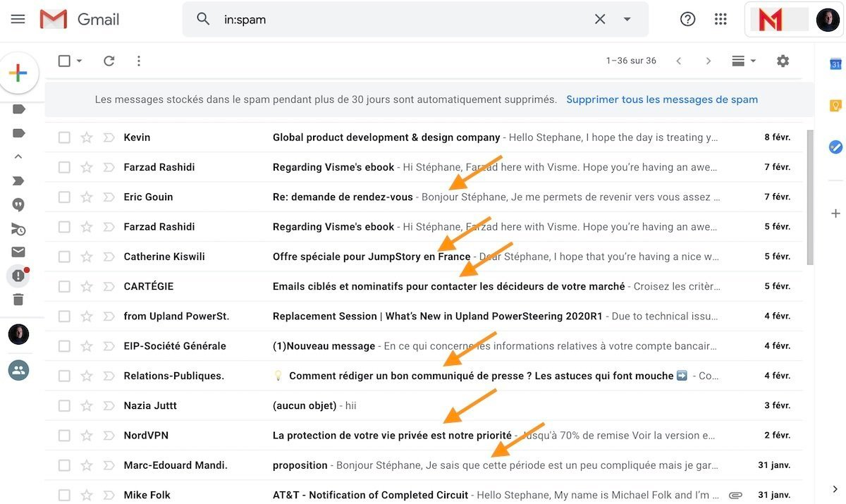This screenshot has width=846, height=504.
Task: Click Supprimer tous les messages de spam
Action: 661,99
